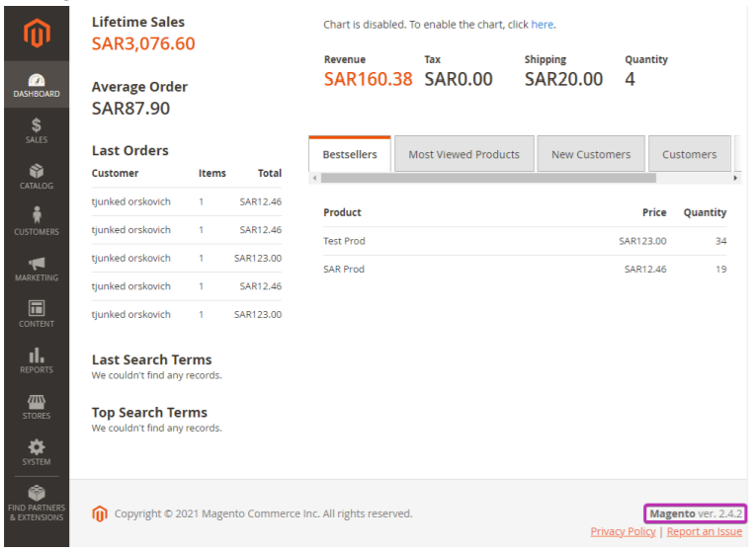Open the Sales dollar icon menu
This screenshot has height=552, width=756.
tap(36, 131)
